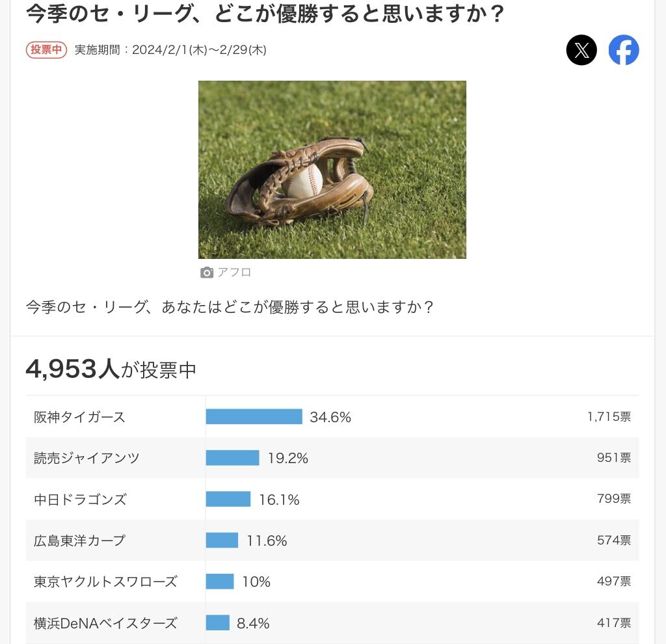
Task: Select the 阪神タイガース poll option
Action: [x=79, y=417]
